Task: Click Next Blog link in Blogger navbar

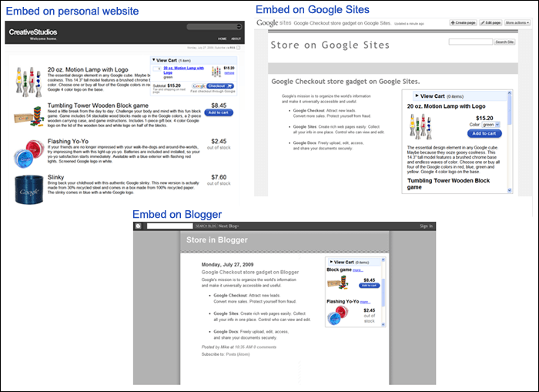Action: (x=229, y=226)
